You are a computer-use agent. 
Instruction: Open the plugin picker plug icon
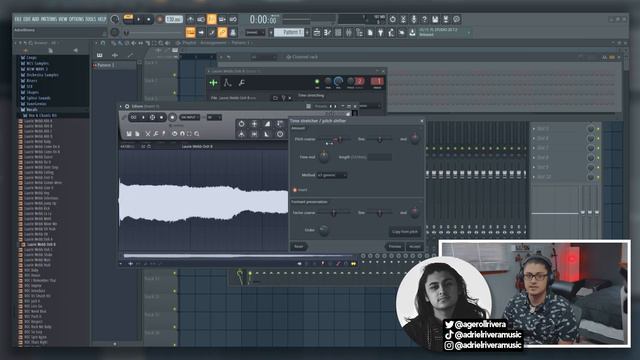(380, 33)
